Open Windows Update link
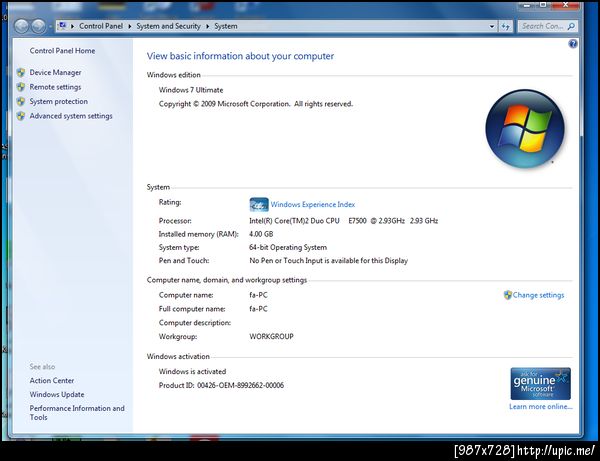The height and width of the screenshot is (461, 600). click(x=57, y=394)
